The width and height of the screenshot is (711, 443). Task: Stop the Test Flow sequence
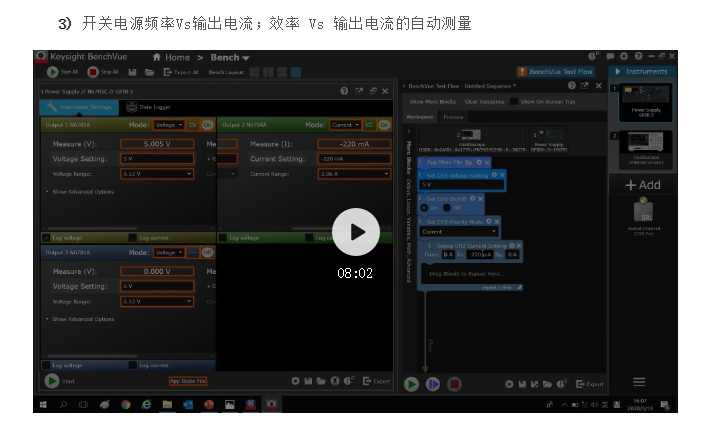coord(454,384)
